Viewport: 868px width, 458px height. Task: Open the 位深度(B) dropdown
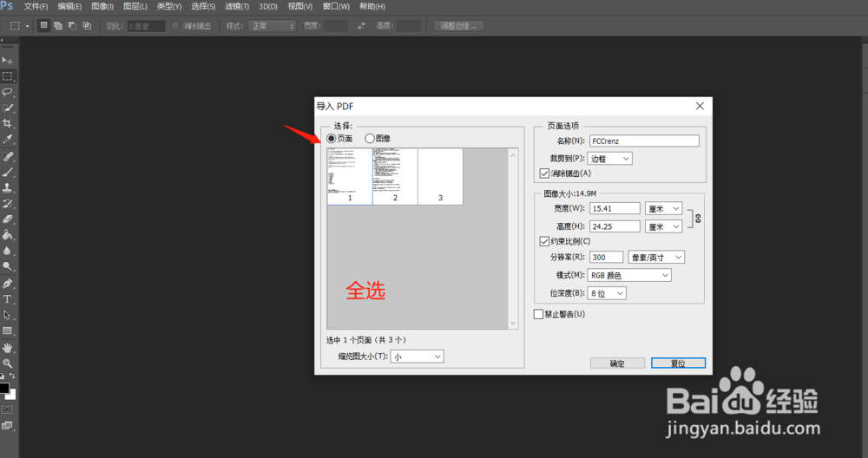coord(607,293)
